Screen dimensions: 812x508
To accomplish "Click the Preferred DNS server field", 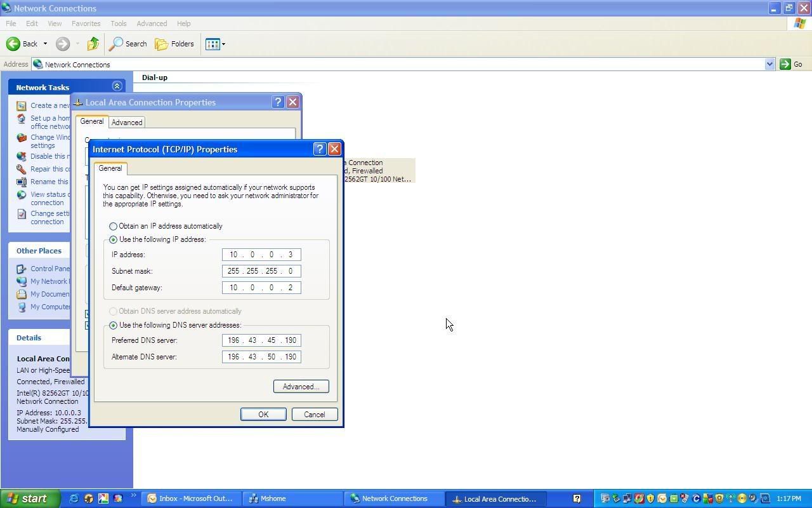I will (x=261, y=340).
